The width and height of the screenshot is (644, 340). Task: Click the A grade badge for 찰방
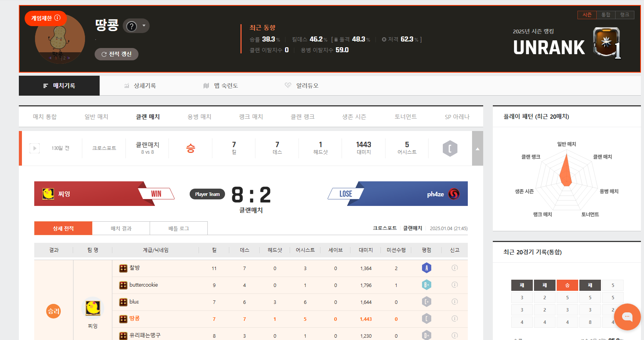coord(426,268)
